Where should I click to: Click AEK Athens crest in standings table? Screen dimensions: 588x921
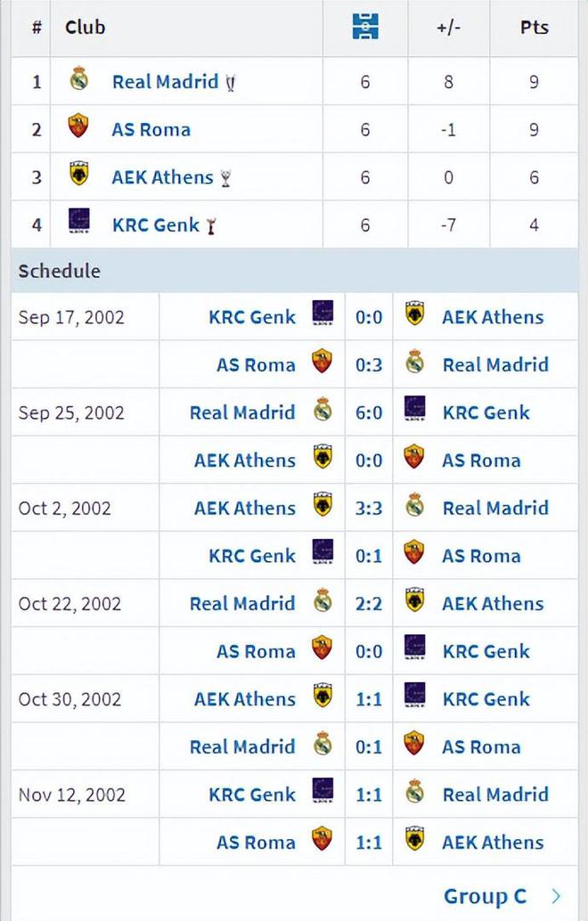pos(79,176)
